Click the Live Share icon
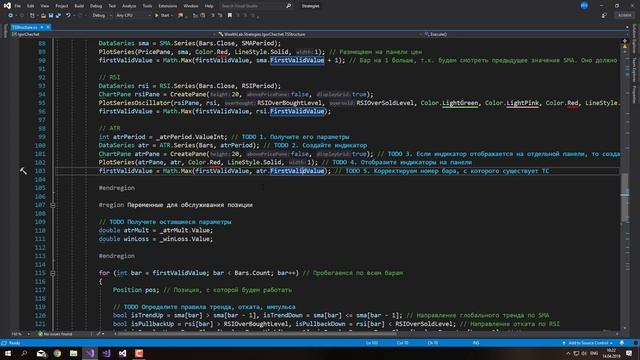 pos(604,16)
